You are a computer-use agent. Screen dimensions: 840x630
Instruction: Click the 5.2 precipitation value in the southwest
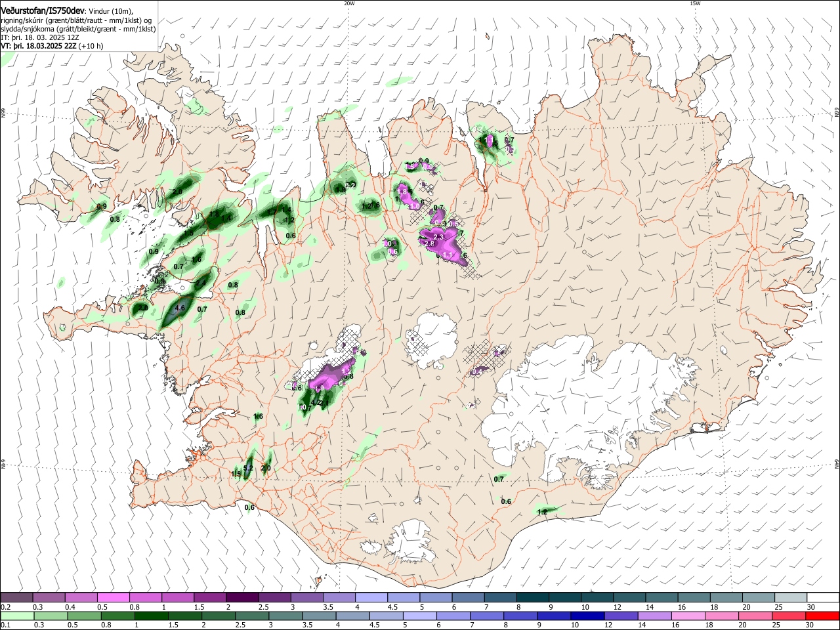248,468
